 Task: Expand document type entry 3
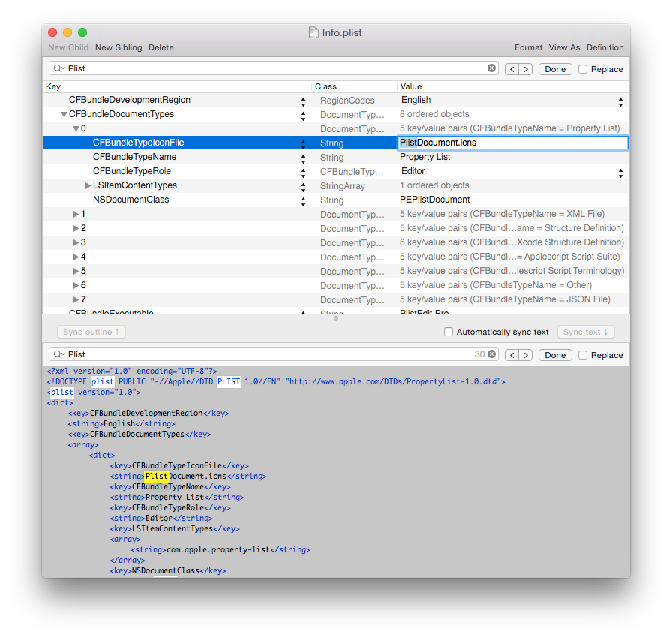77,242
